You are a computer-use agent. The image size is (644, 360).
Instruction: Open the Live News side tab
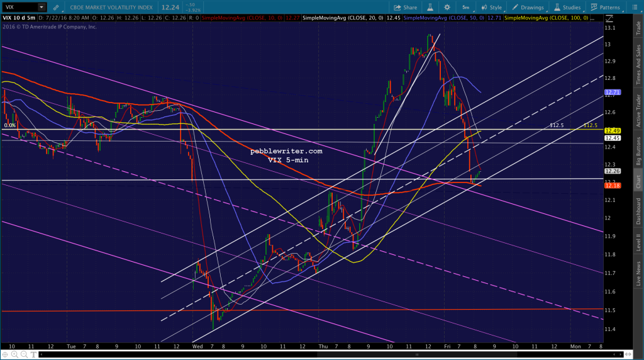click(638, 274)
